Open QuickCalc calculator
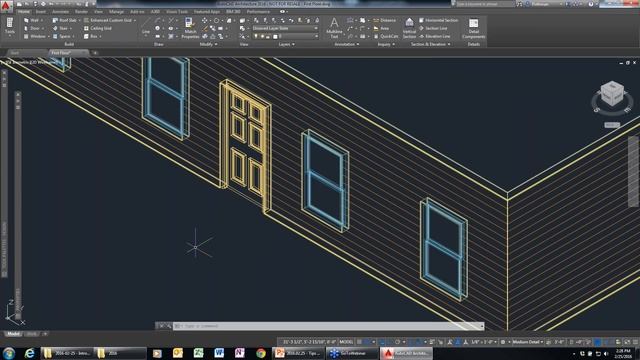This screenshot has width=640, height=360. [x=386, y=36]
